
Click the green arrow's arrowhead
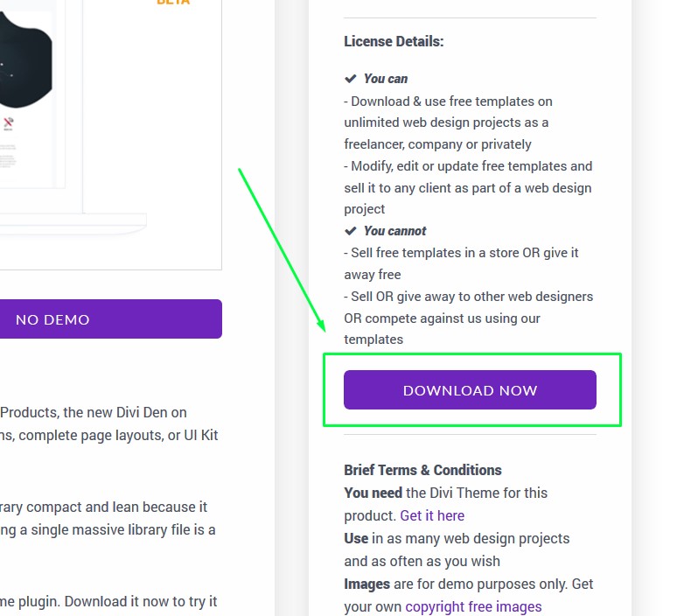click(320, 325)
